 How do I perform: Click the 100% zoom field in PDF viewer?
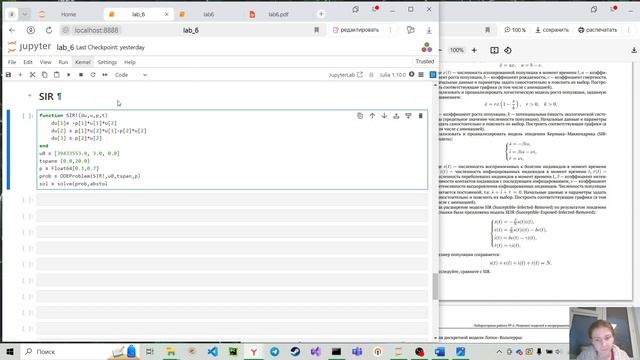tap(456, 50)
